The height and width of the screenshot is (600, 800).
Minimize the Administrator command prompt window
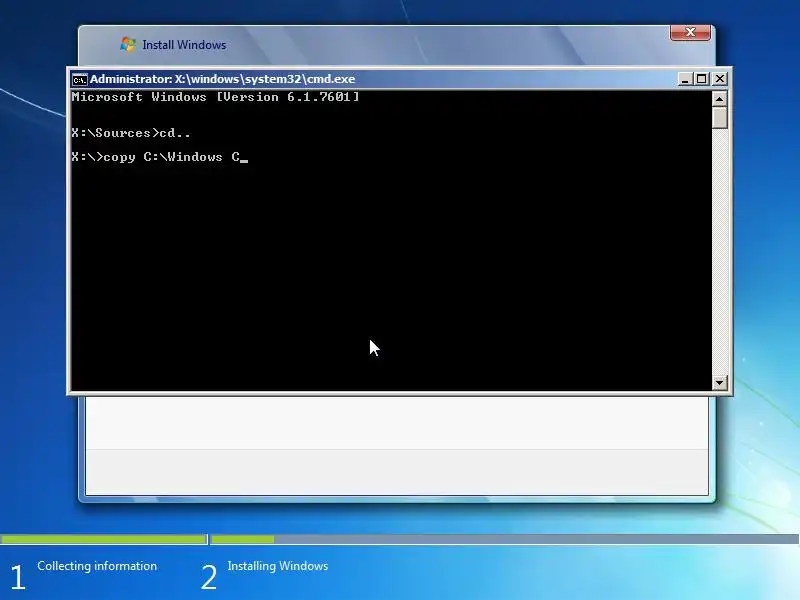click(685, 79)
